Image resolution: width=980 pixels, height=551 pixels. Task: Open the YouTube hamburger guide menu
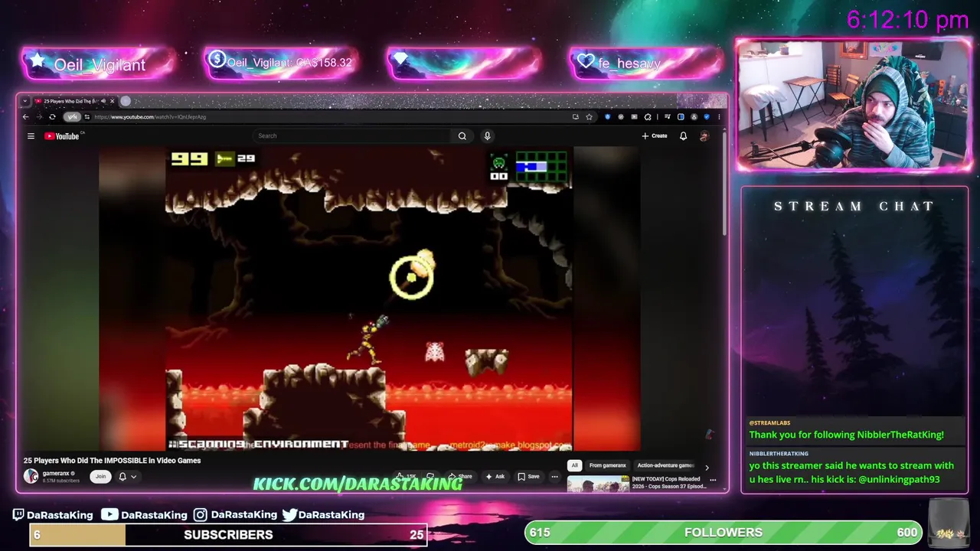[x=31, y=136]
